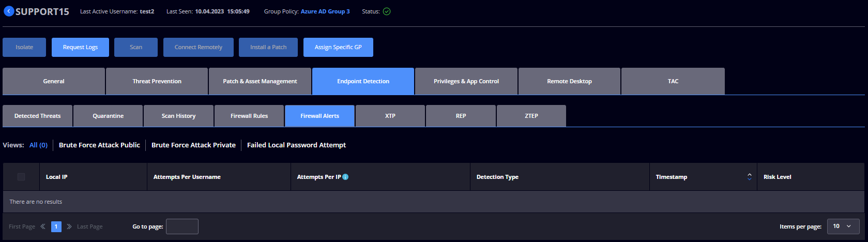Start a Scan on the endpoint

click(136, 47)
